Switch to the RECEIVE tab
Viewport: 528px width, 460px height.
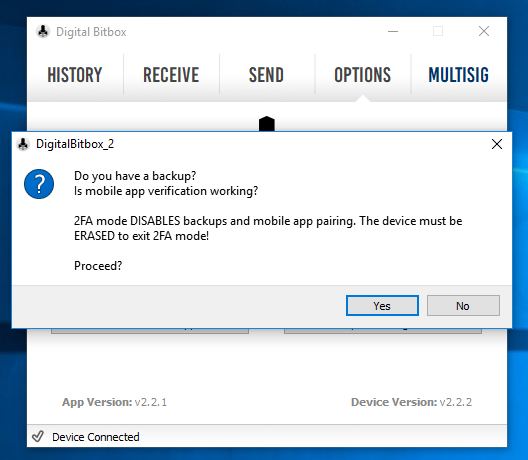[171, 75]
